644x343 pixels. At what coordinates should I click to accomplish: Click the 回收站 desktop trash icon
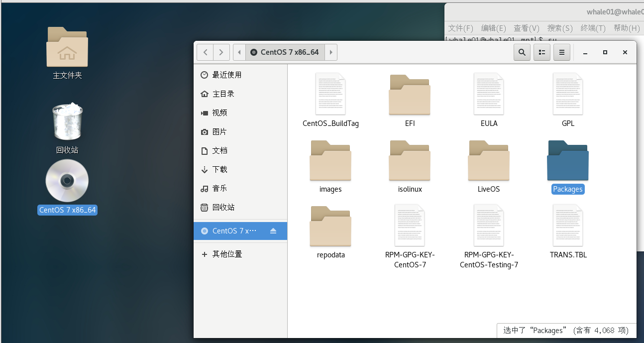point(67,121)
